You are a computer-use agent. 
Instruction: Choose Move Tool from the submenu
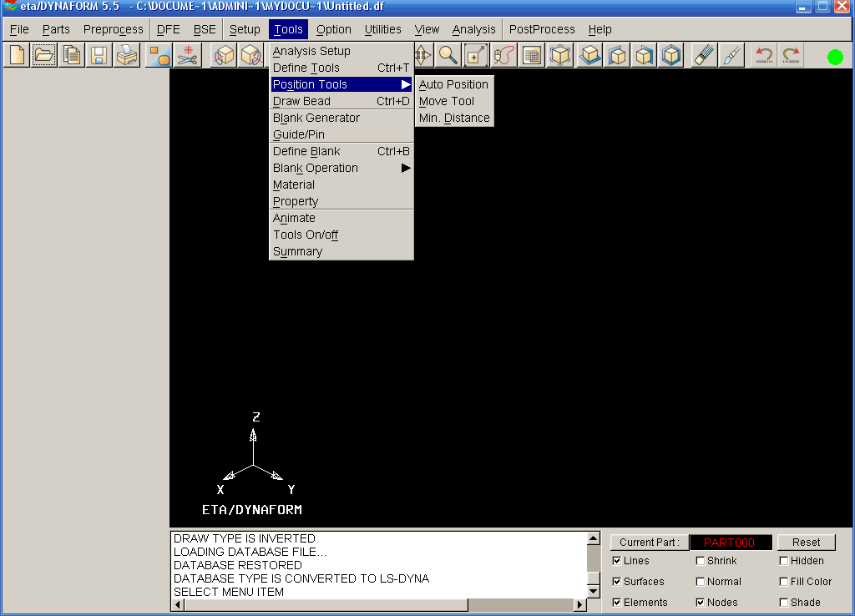pyautogui.click(x=454, y=101)
